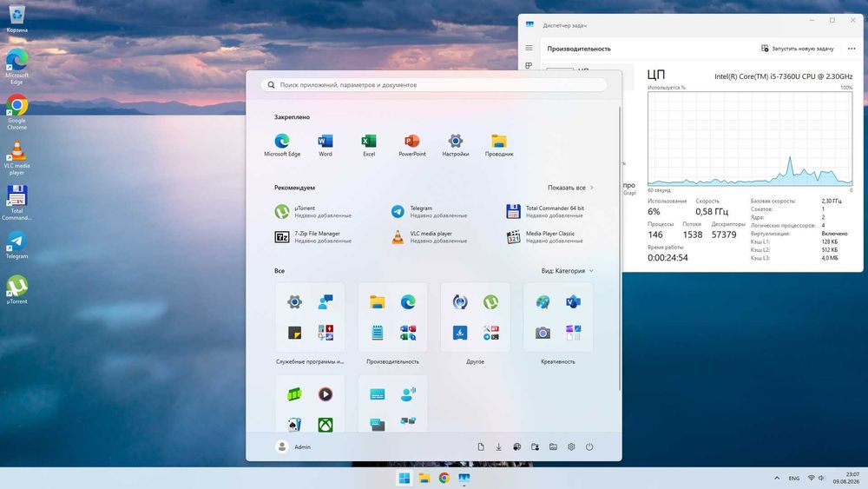This screenshot has height=489, width=868.
Task: Launch Word from pinned apps
Action: (x=325, y=145)
